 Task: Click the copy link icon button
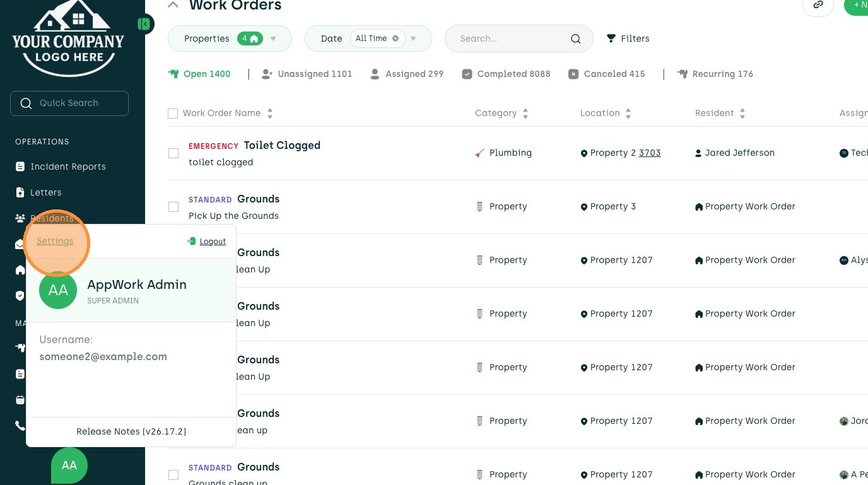click(x=818, y=5)
